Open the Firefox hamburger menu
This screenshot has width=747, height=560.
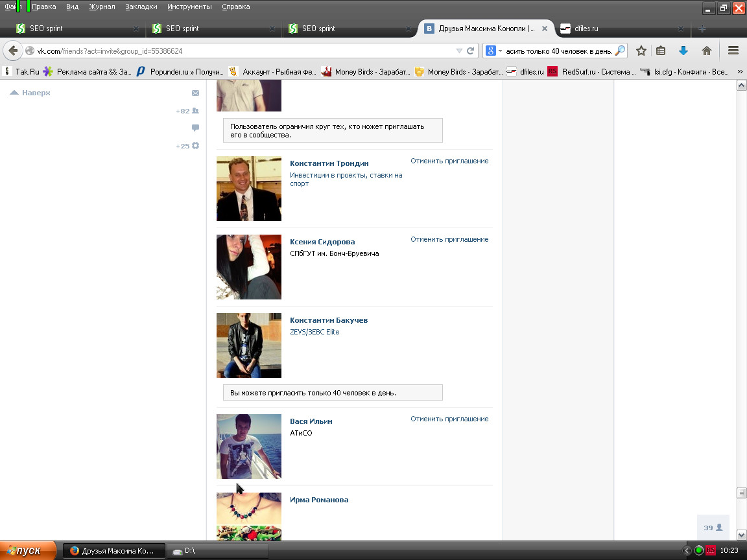point(733,51)
